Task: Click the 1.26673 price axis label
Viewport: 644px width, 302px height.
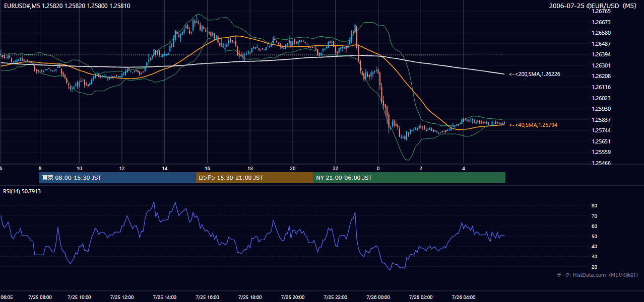Action: pyautogui.click(x=602, y=22)
